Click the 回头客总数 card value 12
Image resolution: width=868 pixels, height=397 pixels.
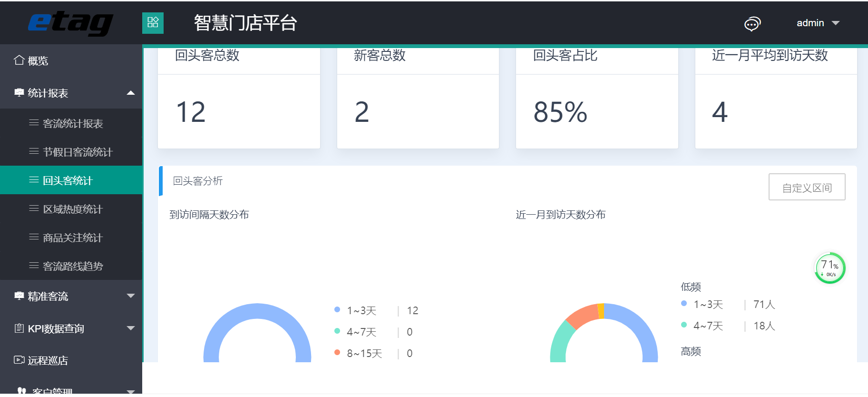coord(191,112)
